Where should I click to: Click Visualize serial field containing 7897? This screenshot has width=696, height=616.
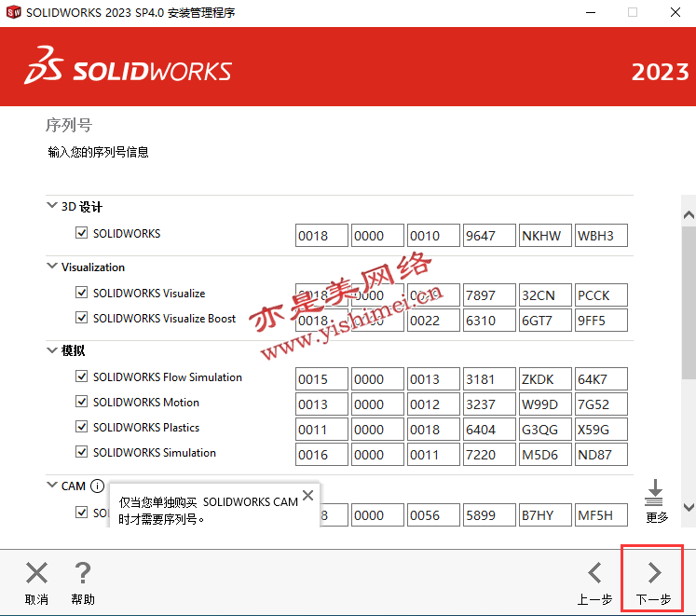pyautogui.click(x=489, y=294)
